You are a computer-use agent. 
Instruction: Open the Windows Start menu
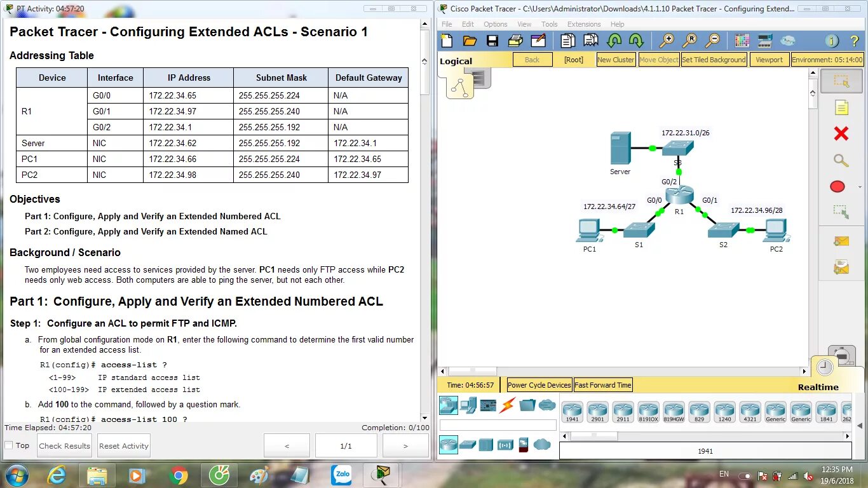pyautogui.click(x=16, y=475)
